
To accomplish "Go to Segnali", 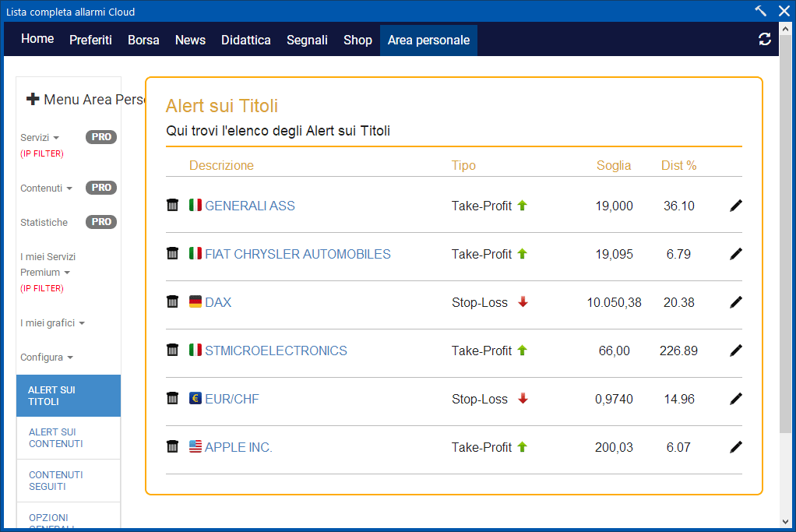I will tap(307, 40).
